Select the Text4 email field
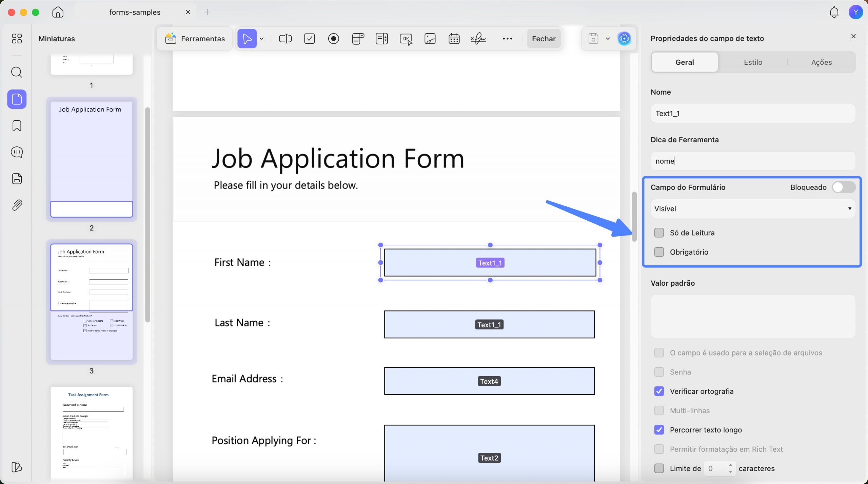 (x=489, y=381)
